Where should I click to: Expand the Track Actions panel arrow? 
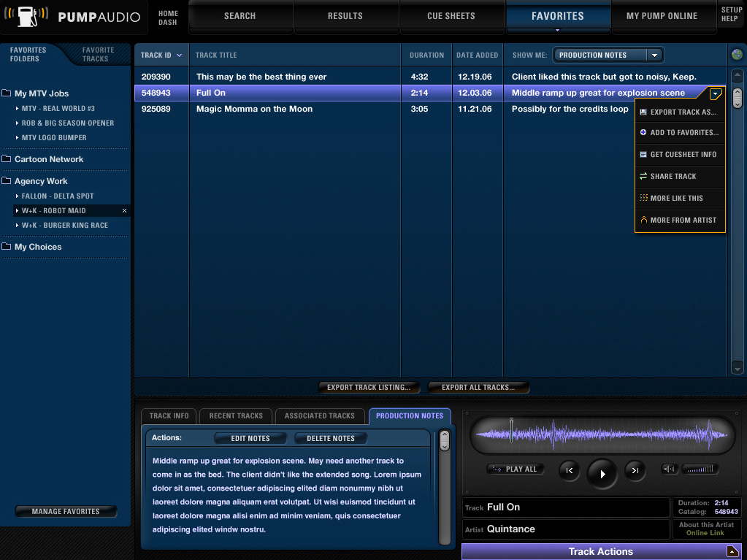[x=732, y=551]
